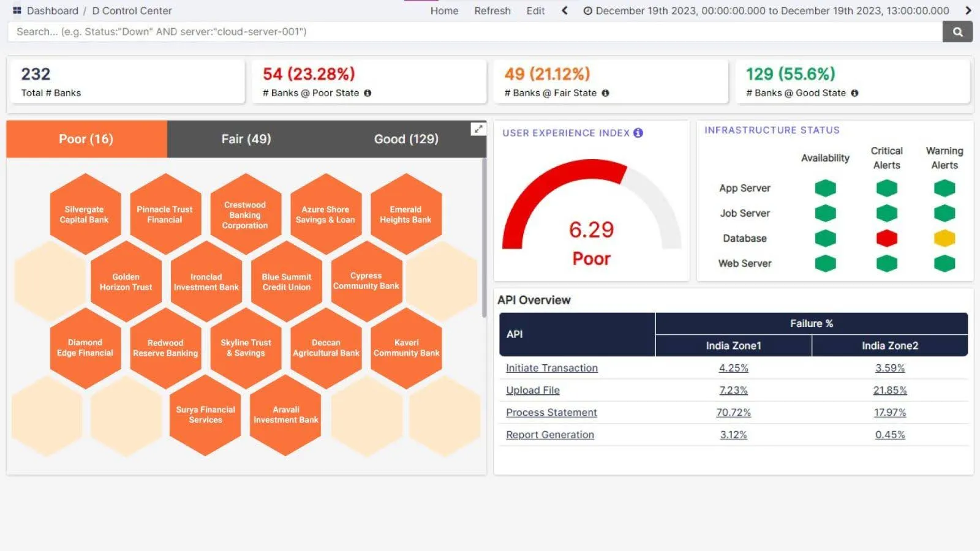980x551 pixels.
Task: Select Redwood Reserve Banking hexagon
Action: coord(165,348)
